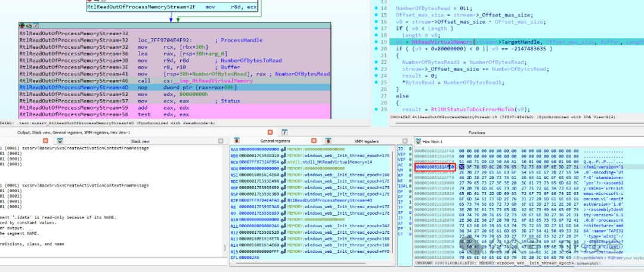Click the jump arrow beside RCX register
This screenshot has height=272, width=644.
click(283, 162)
